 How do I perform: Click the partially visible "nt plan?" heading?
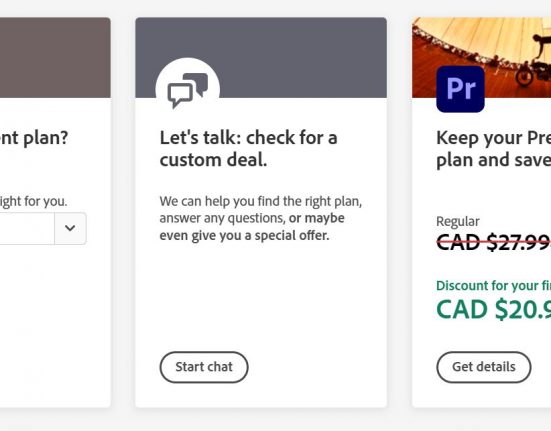click(x=34, y=138)
